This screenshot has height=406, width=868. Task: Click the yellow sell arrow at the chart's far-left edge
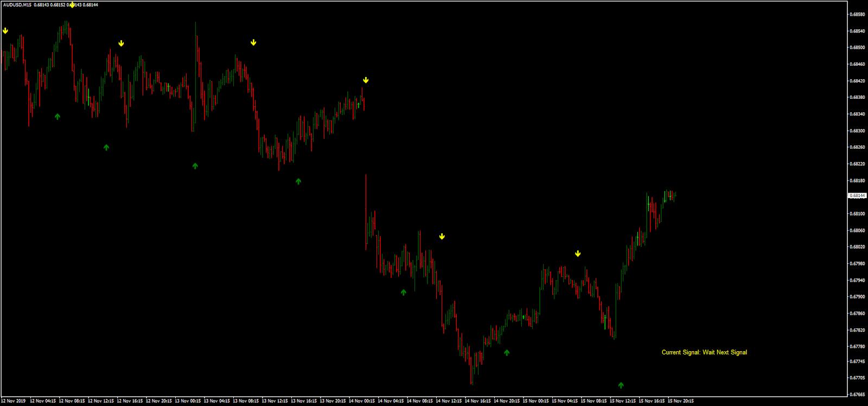coord(5,31)
